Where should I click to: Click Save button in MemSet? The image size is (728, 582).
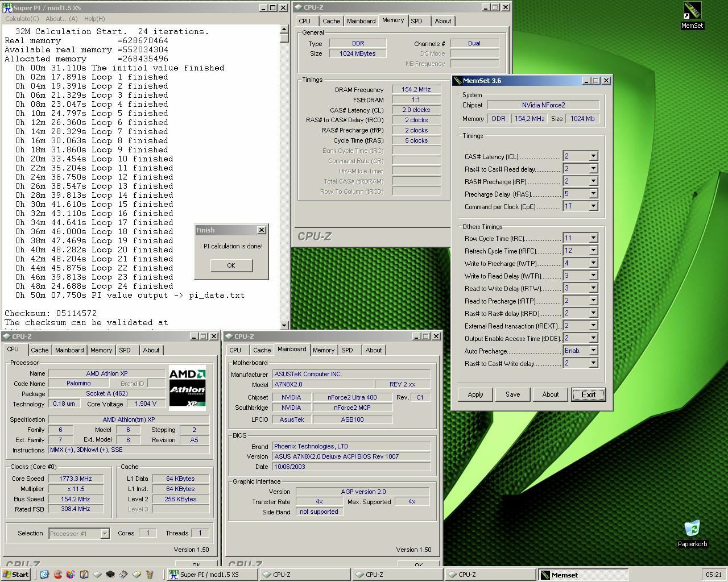512,394
